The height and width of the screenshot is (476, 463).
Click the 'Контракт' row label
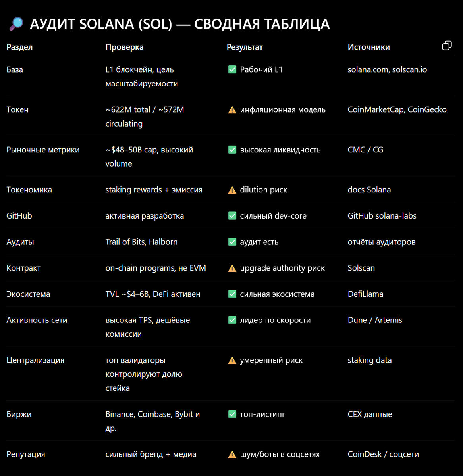tap(23, 268)
